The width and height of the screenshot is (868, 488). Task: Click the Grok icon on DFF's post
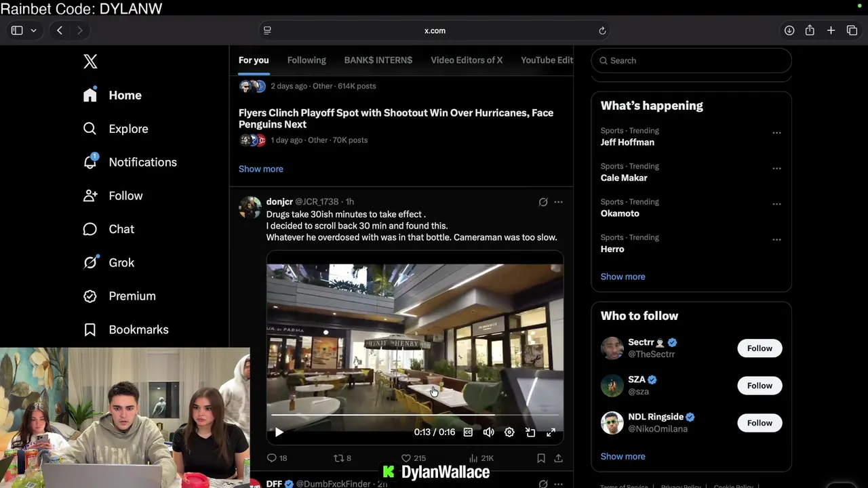tap(543, 484)
